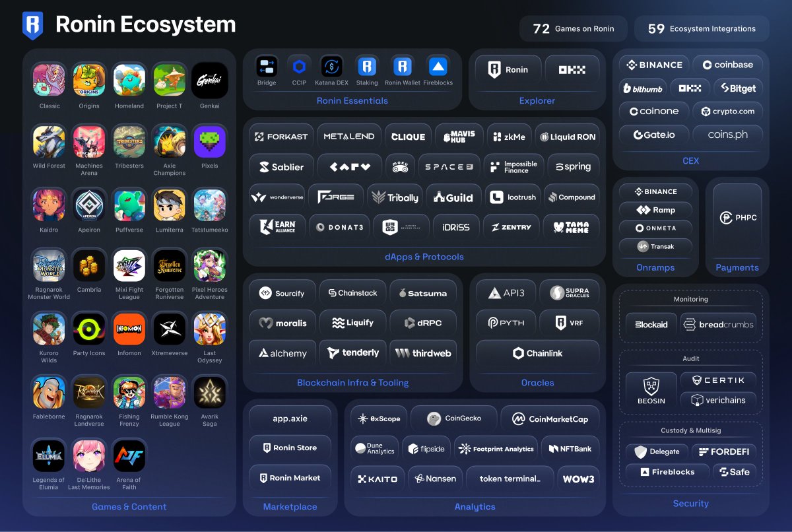Open the CCIP icon

click(x=300, y=66)
